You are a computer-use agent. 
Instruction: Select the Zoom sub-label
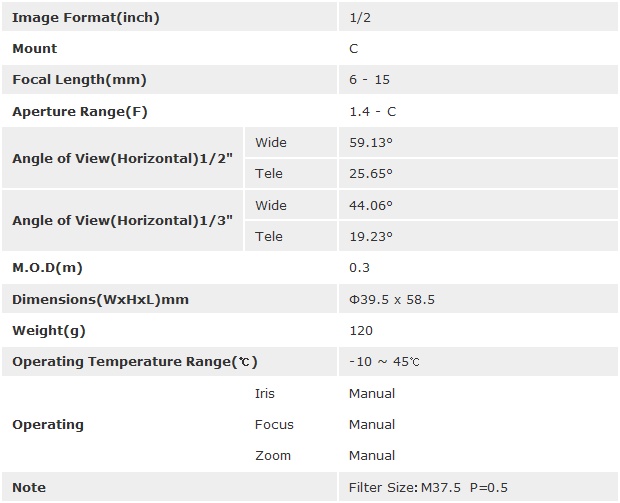pyautogui.click(x=273, y=455)
